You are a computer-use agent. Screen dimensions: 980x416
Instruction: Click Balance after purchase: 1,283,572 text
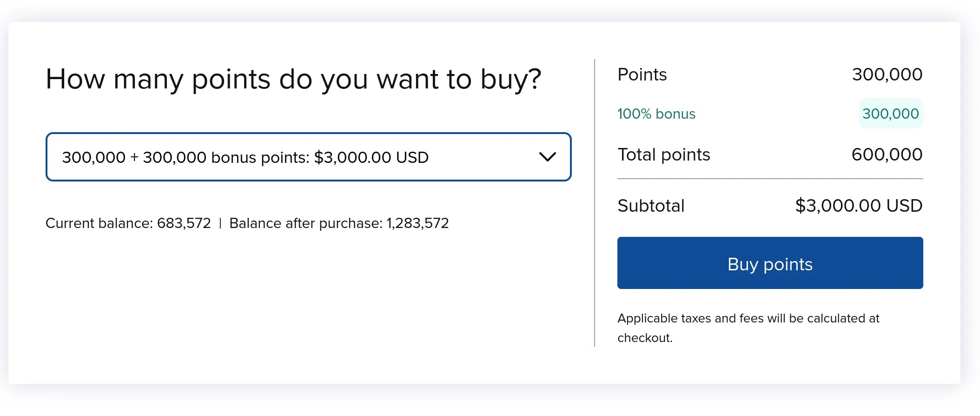click(x=339, y=223)
